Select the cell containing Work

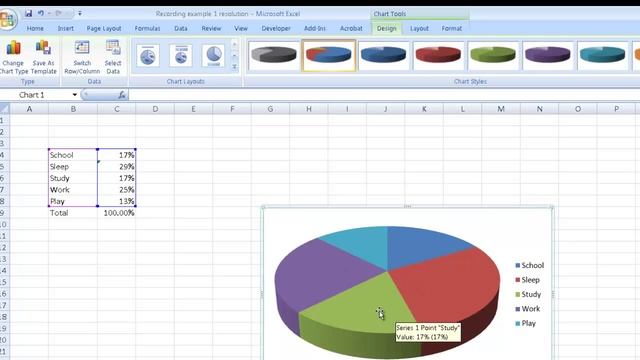[x=73, y=190]
